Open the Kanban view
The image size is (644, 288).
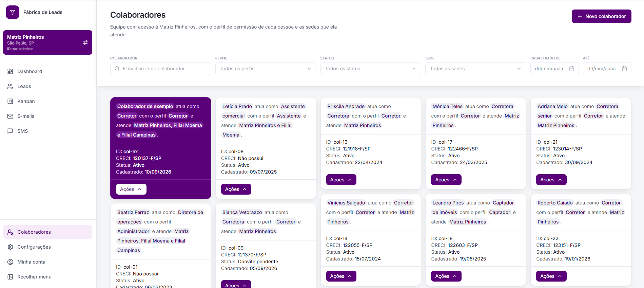click(x=47, y=101)
